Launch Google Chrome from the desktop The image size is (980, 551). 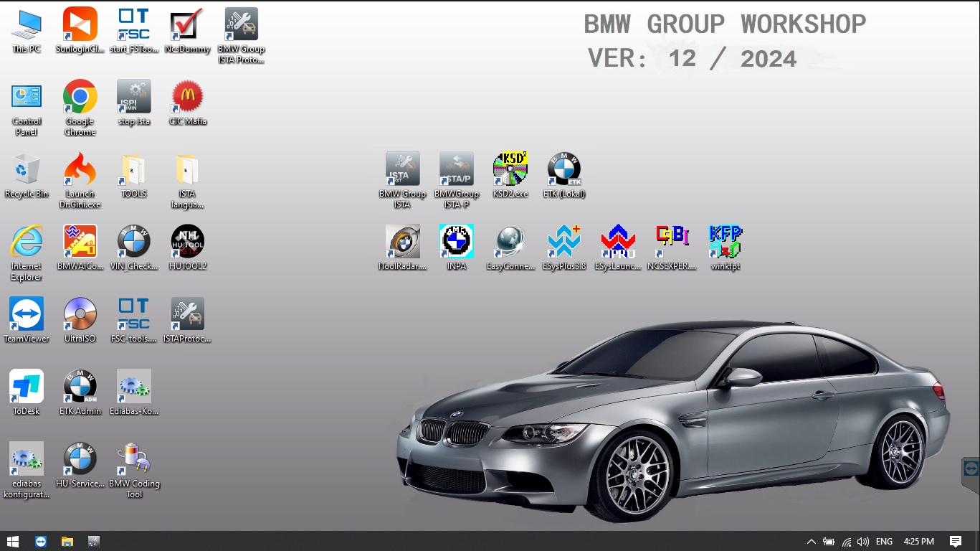[80, 98]
